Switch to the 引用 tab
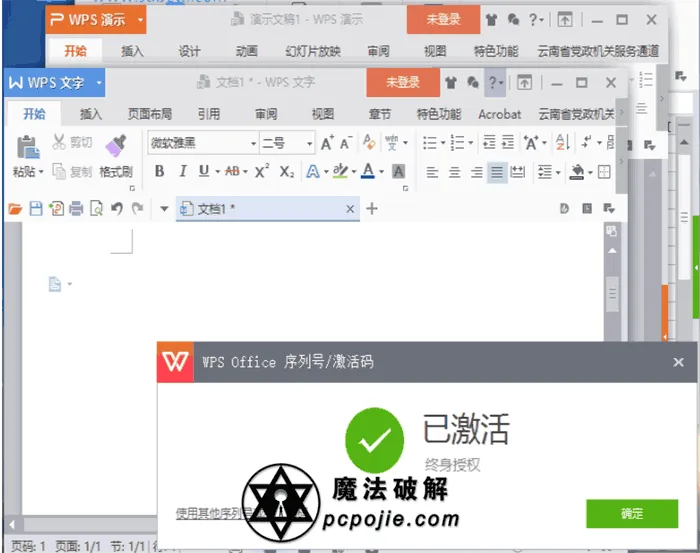This screenshot has height=553, width=700. point(209,114)
